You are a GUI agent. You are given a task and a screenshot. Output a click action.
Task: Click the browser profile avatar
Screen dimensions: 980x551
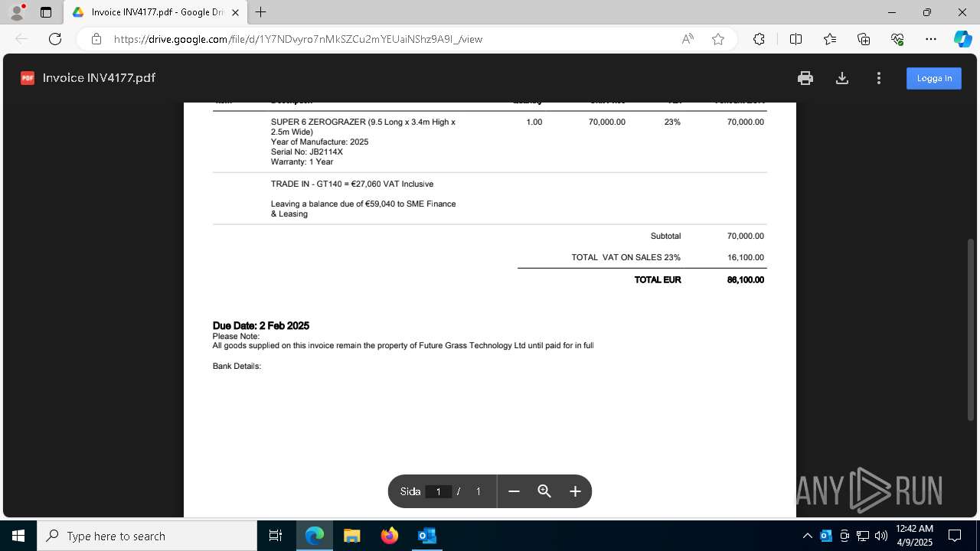coord(17,12)
